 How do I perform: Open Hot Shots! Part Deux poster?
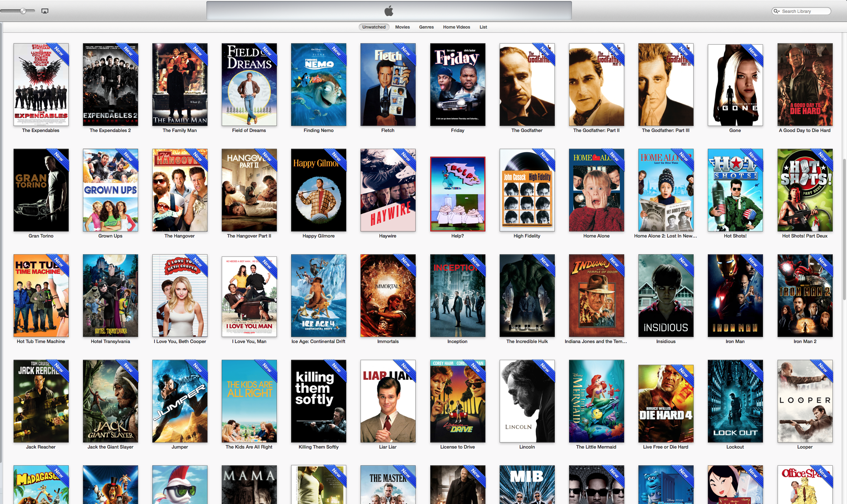pos(805,190)
